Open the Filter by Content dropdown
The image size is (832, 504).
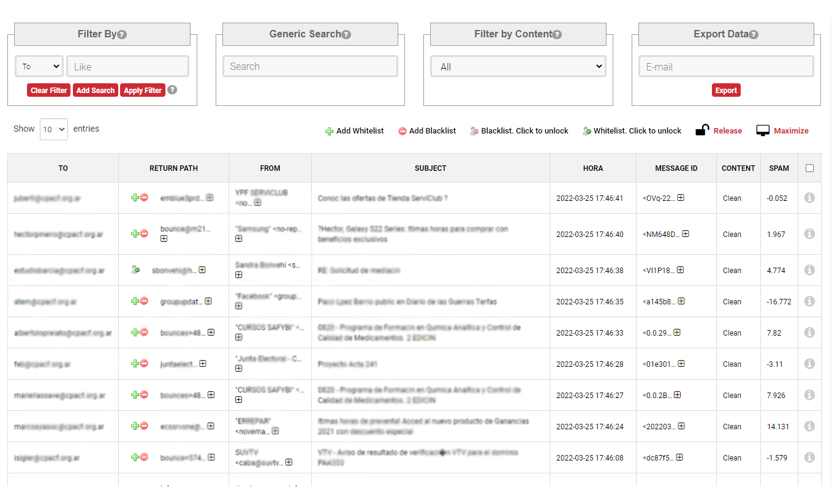(518, 67)
